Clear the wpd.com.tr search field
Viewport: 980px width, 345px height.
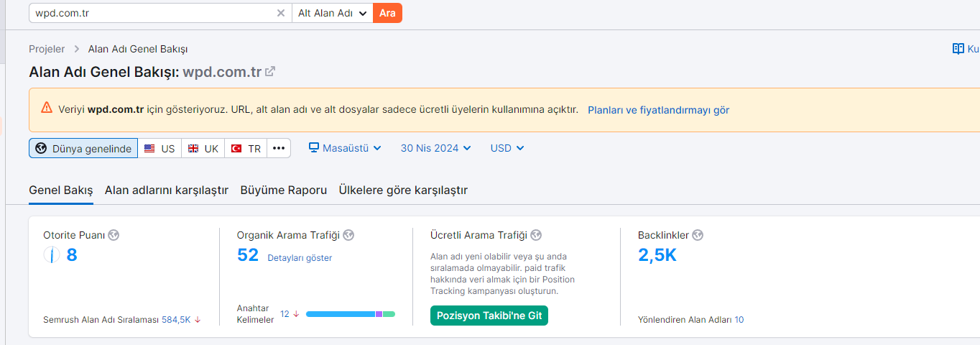(x=281, y=13)
